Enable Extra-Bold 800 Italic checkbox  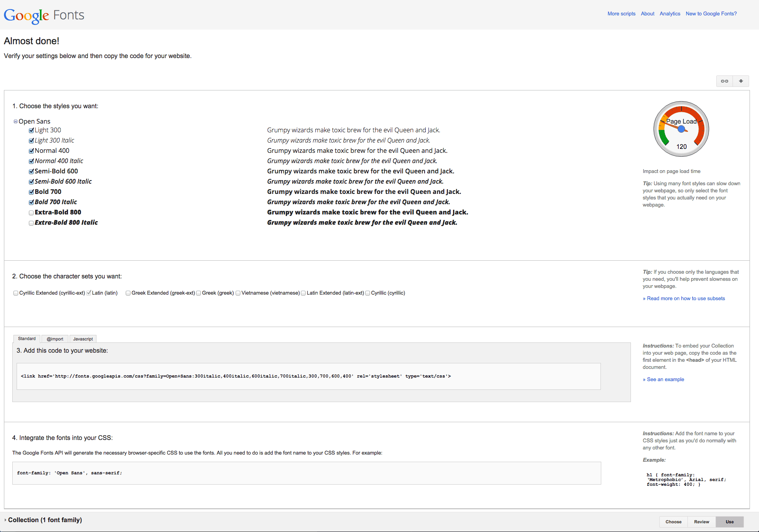pos(31,223)
